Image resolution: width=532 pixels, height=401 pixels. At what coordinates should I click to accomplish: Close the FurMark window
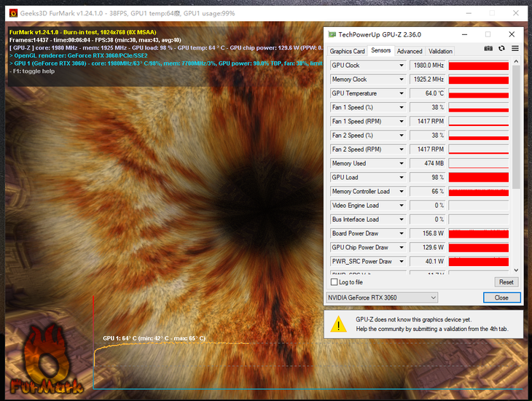click(x=516, y=13)
